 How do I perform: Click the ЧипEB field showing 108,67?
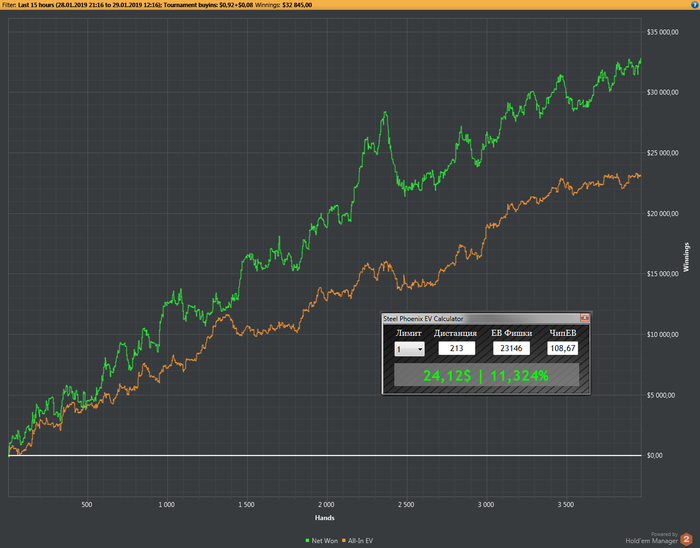562,348
